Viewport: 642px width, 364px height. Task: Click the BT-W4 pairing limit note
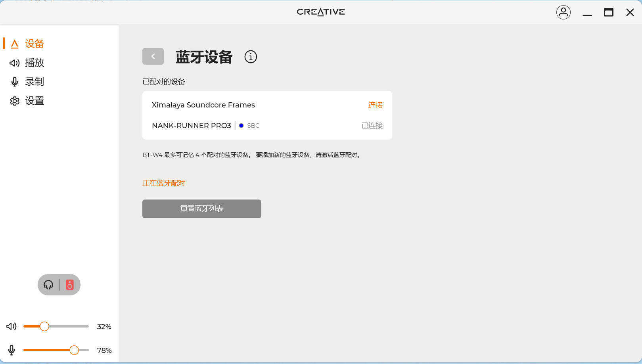[252, 155]
